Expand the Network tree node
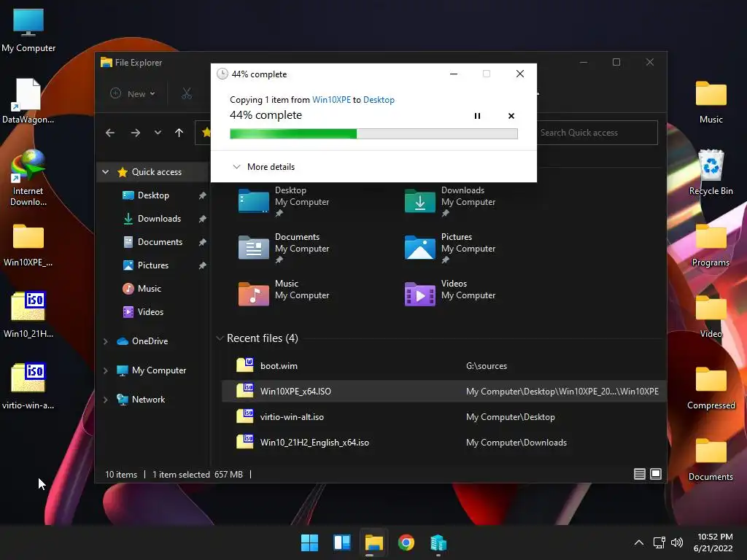The width and height of the screenshot is (747, 560). pyautogui.click(x=105, y=399)
